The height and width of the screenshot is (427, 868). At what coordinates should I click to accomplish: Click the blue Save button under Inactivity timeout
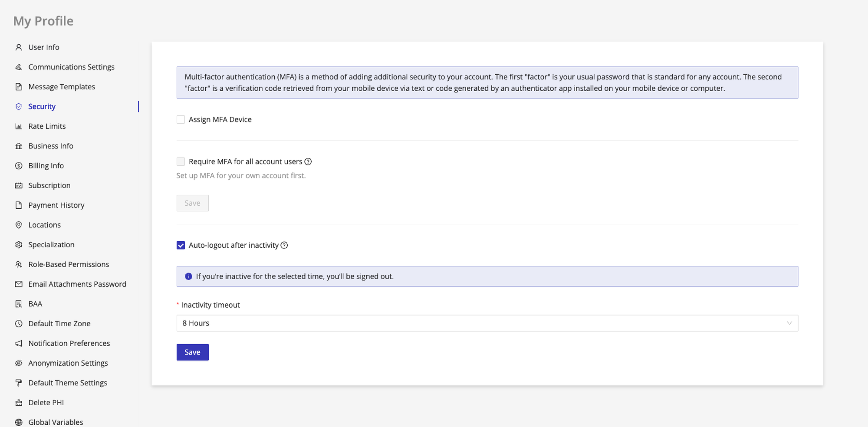pos(192,352)
